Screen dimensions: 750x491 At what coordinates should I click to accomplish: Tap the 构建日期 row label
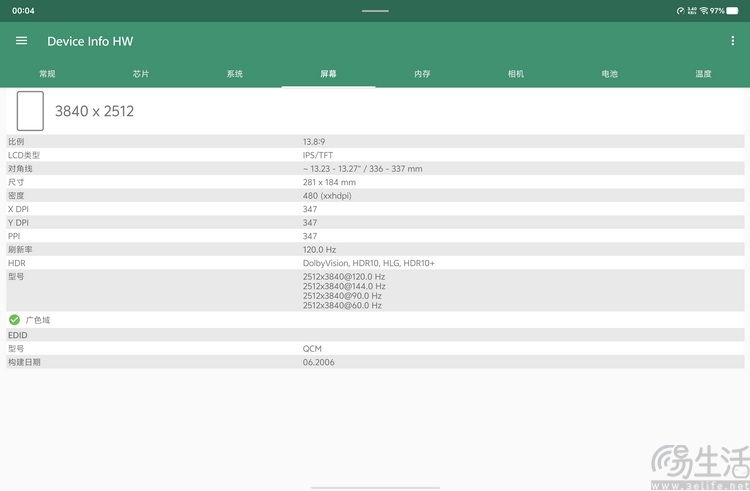[x=24, y=362]
